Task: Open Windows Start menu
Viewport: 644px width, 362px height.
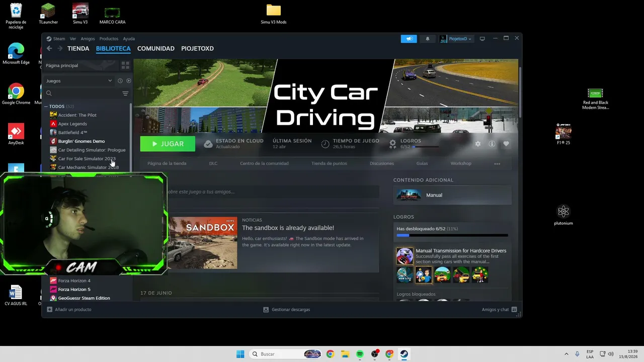Action: tap(240, 354)
